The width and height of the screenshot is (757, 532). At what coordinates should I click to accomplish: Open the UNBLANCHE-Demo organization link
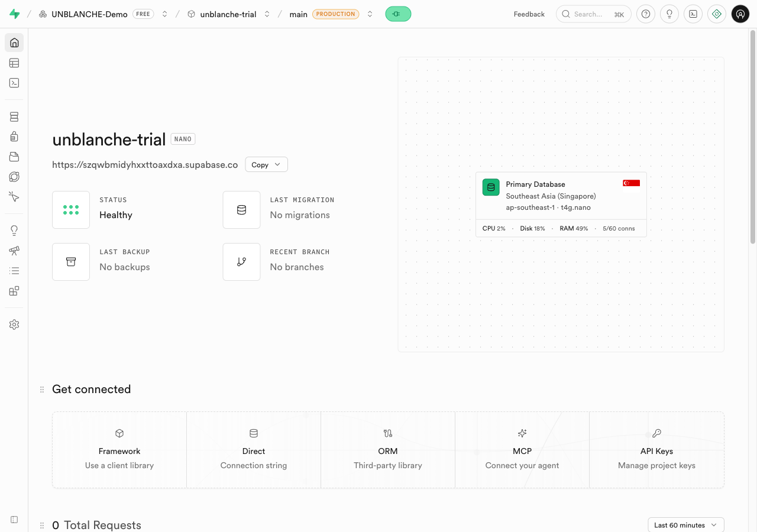click(89, 14)
